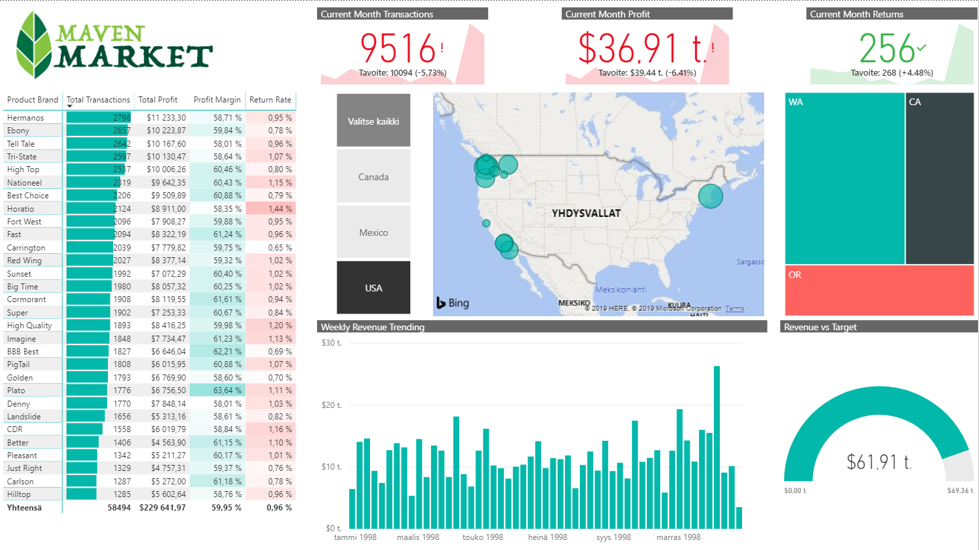Click the 1,44 % return rate cell
This screenshot has width=980, height=550.
[271, 208]
